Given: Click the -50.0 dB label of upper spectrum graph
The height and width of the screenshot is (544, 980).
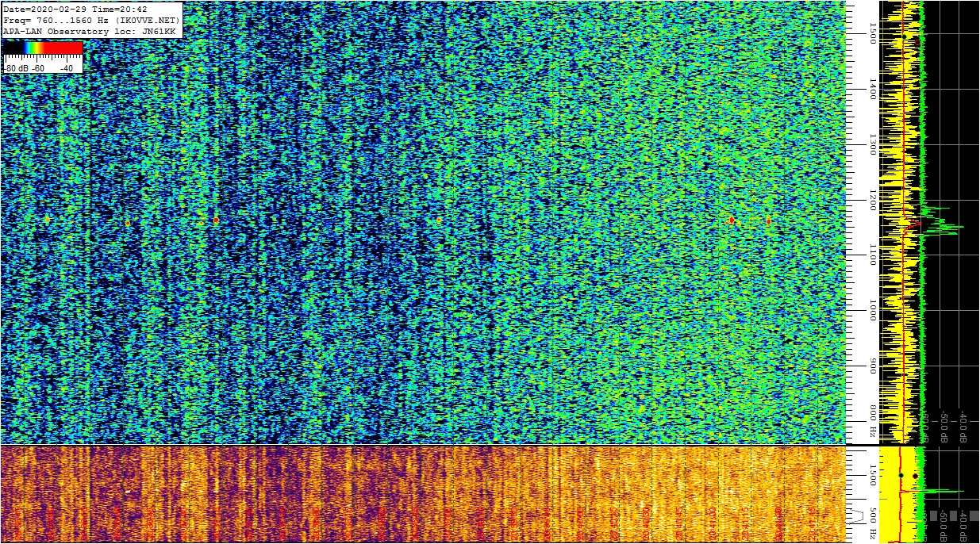Looking at the screenshot, I should pyautogui.click(x=944, y=427).
